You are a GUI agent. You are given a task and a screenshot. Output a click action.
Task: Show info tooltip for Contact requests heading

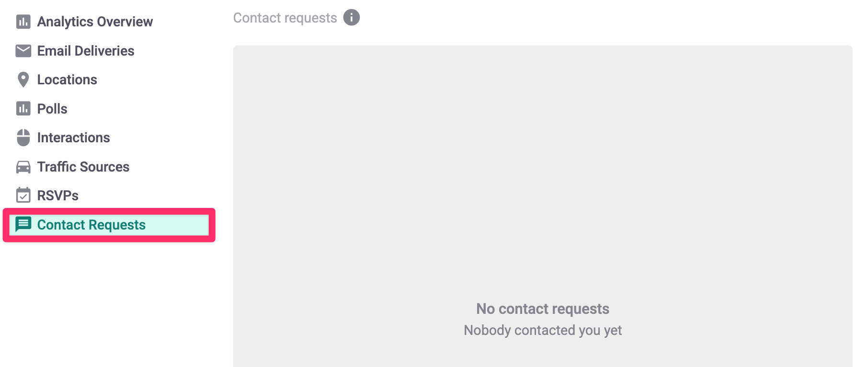click(x=352, y=18)
